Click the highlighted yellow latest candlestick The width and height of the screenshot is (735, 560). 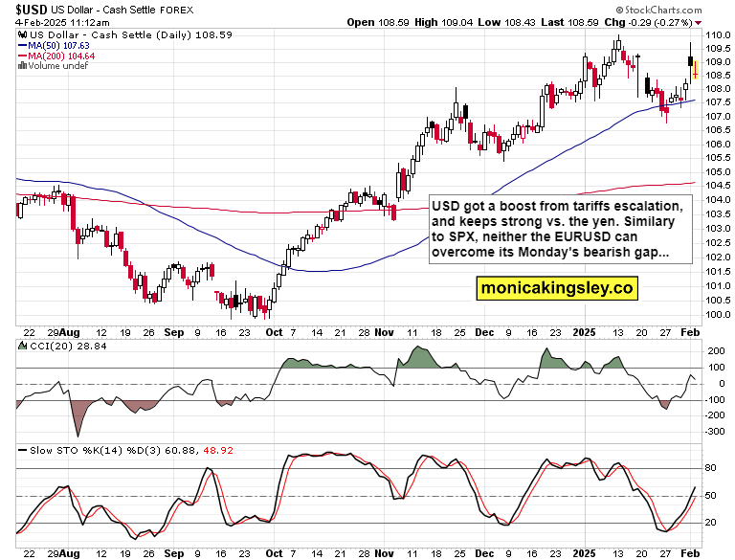tap(696, 70)
